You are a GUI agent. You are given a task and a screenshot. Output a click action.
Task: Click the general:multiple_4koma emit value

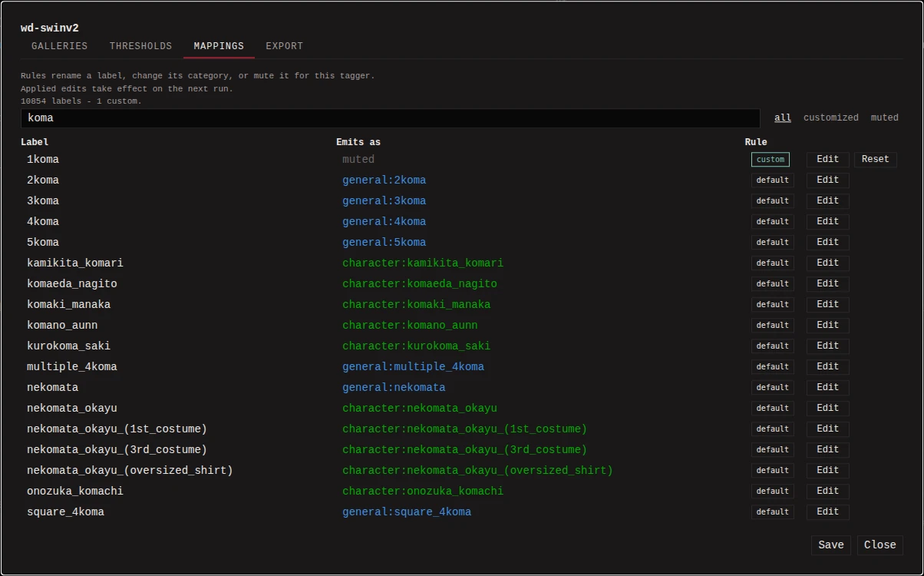[413, 367]
